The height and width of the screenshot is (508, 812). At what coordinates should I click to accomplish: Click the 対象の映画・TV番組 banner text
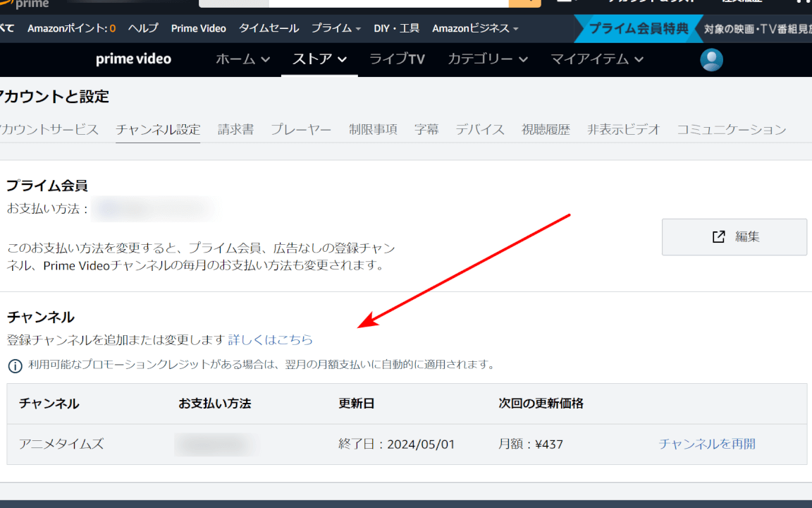[x=758, y=29]
